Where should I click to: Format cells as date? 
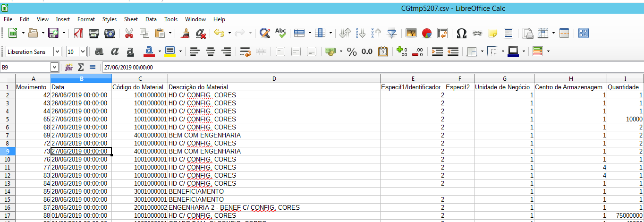click(383, 51)
